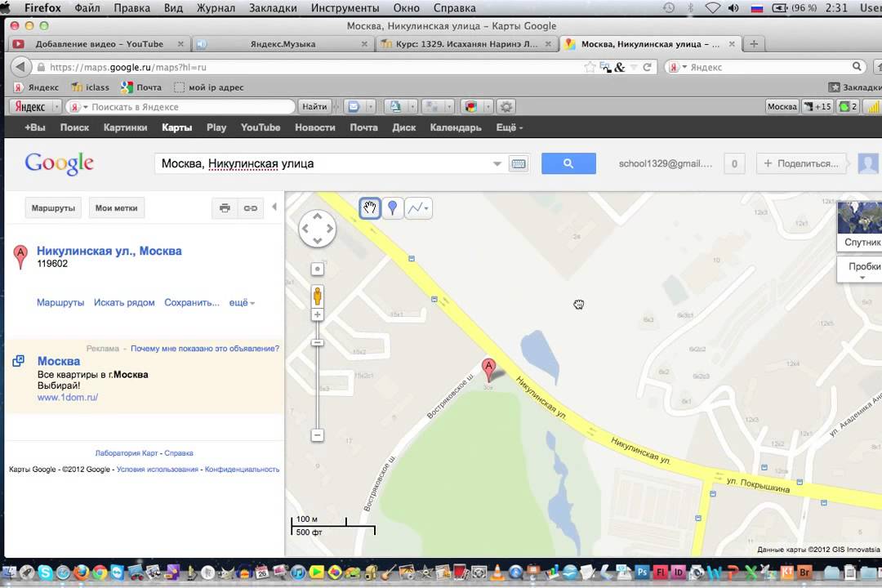Click the Маршруты link under result
This screenshot has height=588, width=882.
point(60,303)
